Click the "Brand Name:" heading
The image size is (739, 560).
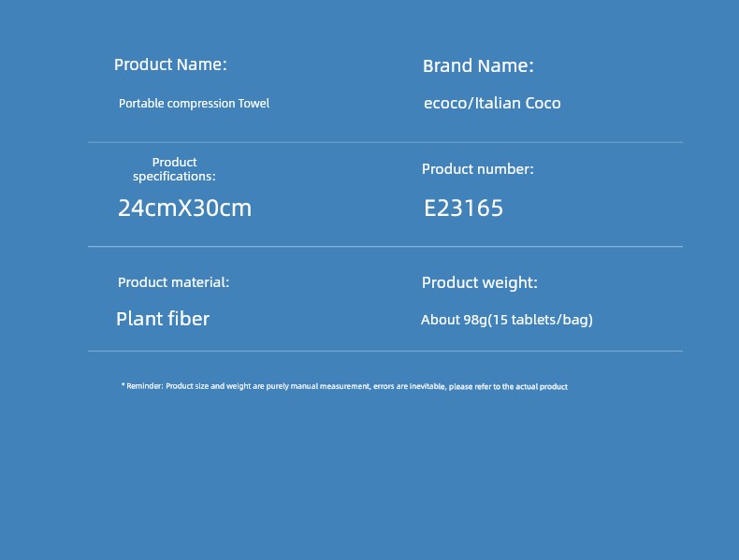tap(478, 66)
